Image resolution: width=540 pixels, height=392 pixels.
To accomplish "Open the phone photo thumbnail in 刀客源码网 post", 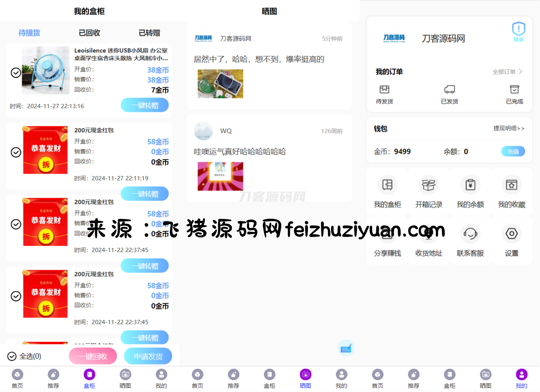I will click(220, 84).
